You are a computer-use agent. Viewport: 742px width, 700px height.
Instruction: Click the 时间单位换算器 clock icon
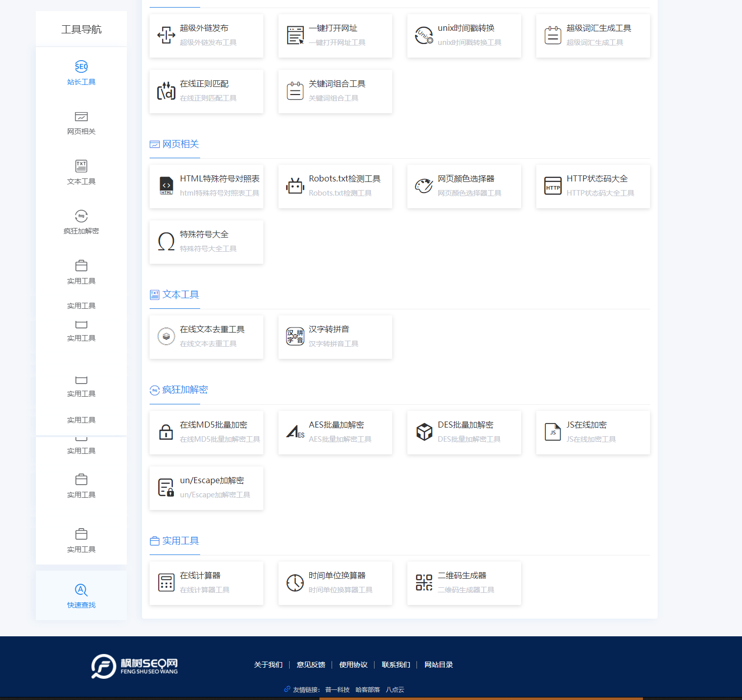(x=295, y=583)
